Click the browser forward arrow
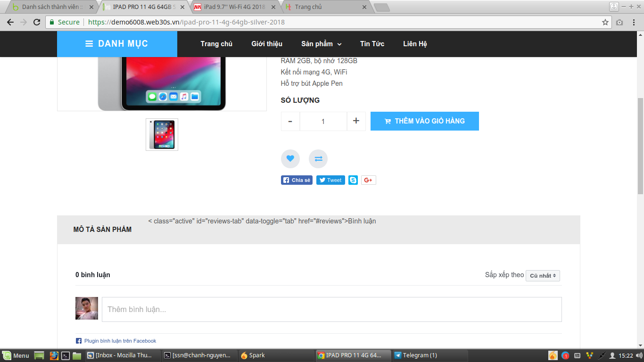The width and height of the screenshot is (644, 362). tap(24, 22)
